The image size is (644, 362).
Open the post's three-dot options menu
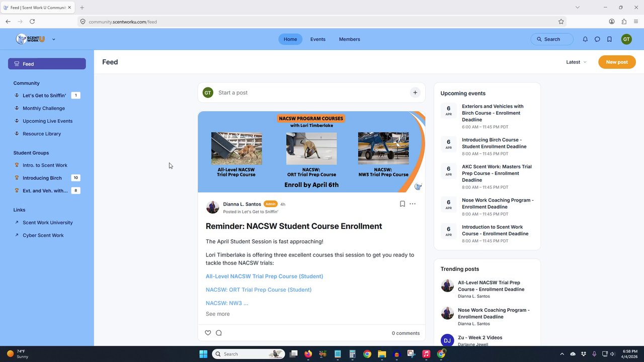(413, 204)
